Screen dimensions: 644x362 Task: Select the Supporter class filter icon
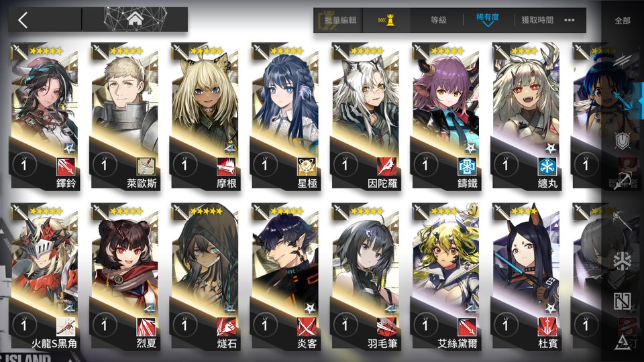point(623,301)
